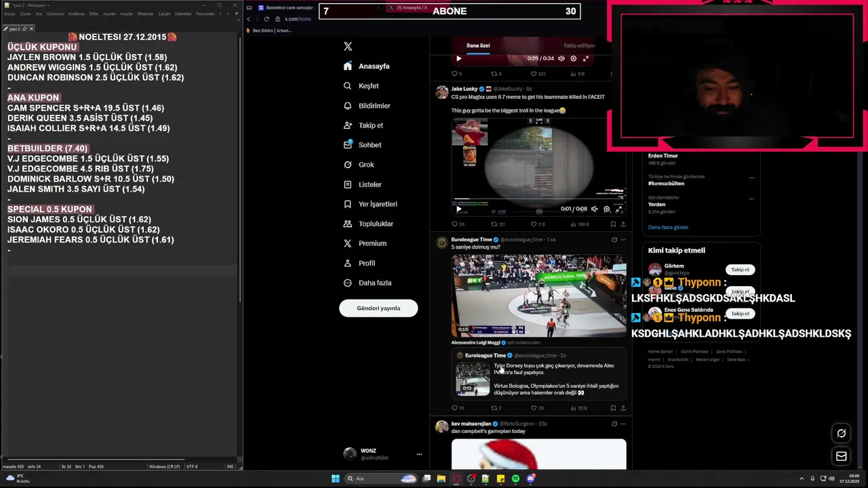Open settings gear on top video
This screenshot has width=868, height=488.
574,58
